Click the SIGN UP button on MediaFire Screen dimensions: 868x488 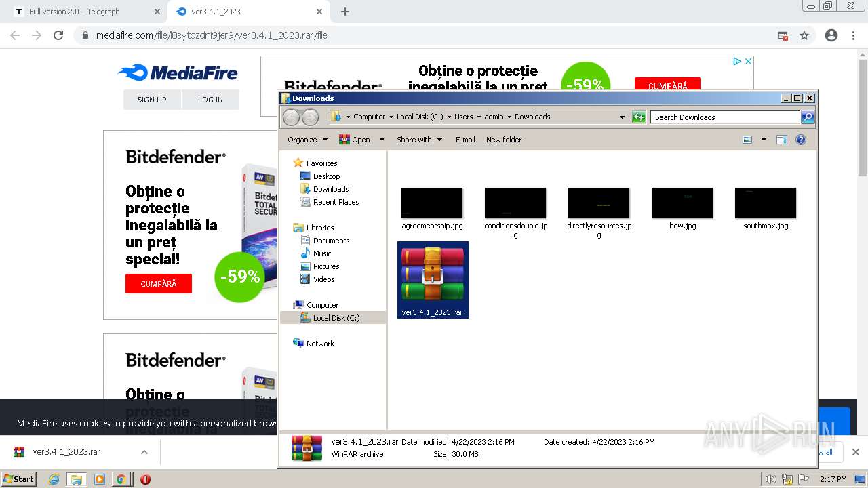(152, 100)
